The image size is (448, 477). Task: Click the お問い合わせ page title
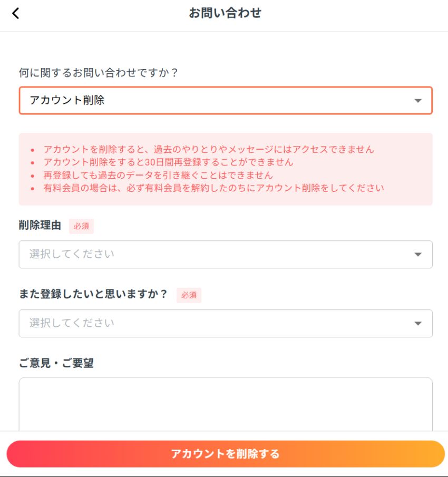225,13
